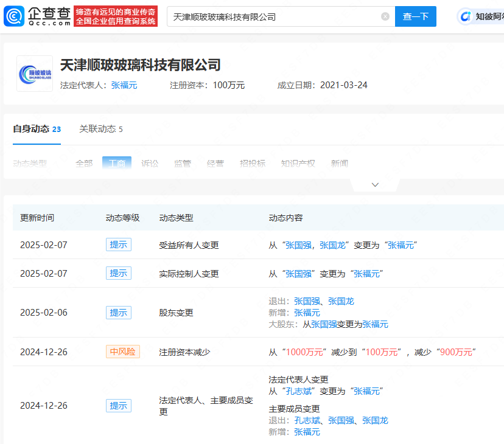Click the red 1000万元 value
Viewport: 504px width, 444px height.
pos(304,352)
